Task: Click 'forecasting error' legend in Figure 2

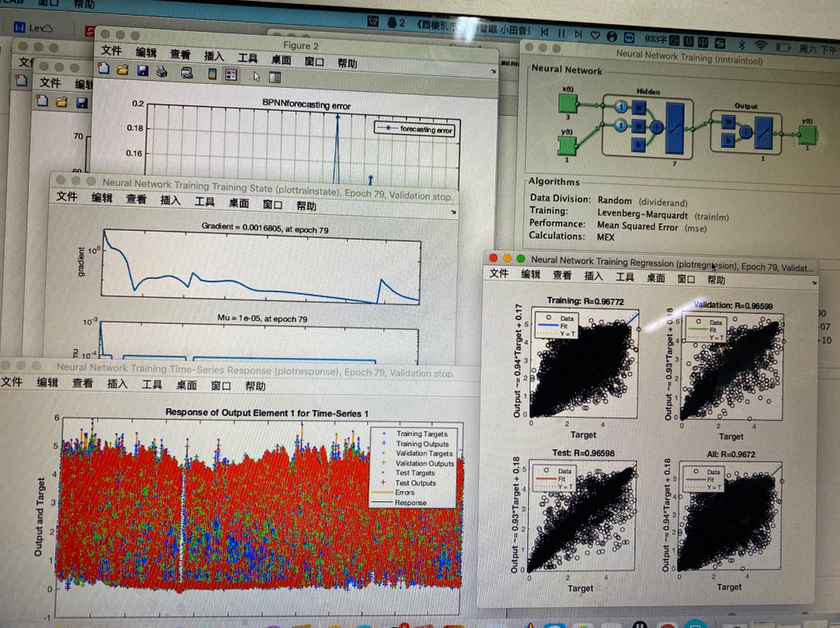Action: pos(415,129)
